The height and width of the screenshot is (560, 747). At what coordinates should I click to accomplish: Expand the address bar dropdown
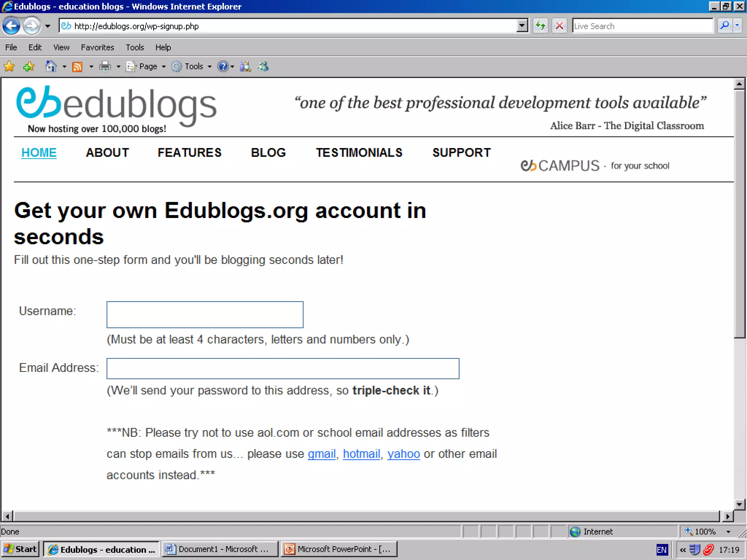tap(522, 26)
